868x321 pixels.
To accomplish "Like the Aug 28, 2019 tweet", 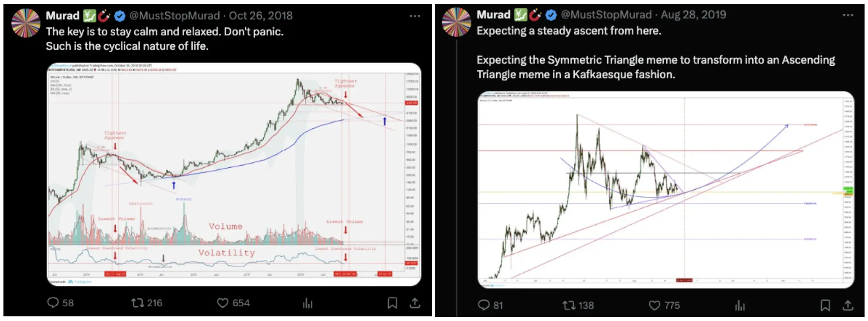I will tap(654, 305).
